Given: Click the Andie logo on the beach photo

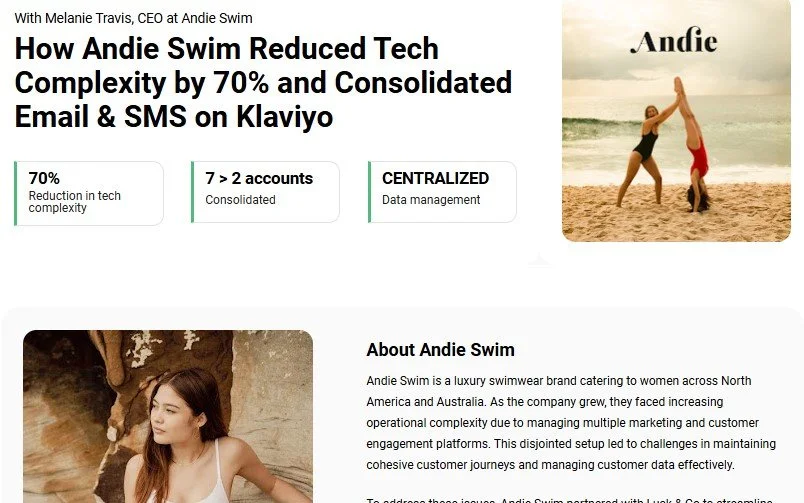Looking at the screenshot, I should pyautogui.click(x=674, y=41).
